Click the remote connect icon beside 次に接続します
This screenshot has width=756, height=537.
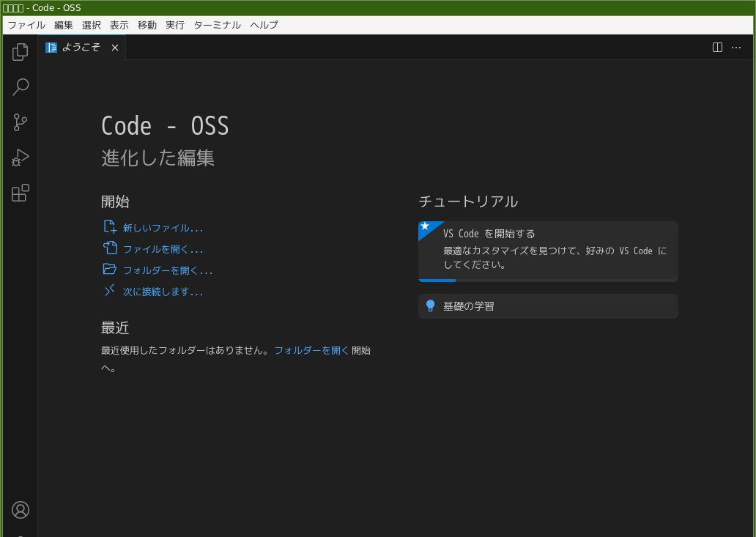click(110, 290)
